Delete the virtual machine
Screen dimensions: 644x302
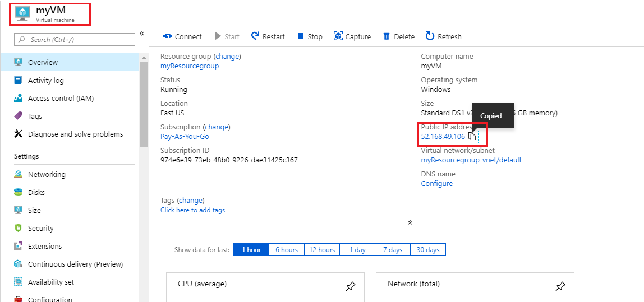click(399, 36)
